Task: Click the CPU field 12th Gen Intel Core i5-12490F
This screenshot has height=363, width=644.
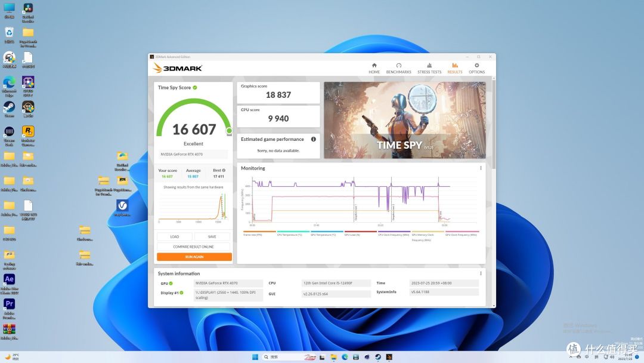Action: point(336,283)
